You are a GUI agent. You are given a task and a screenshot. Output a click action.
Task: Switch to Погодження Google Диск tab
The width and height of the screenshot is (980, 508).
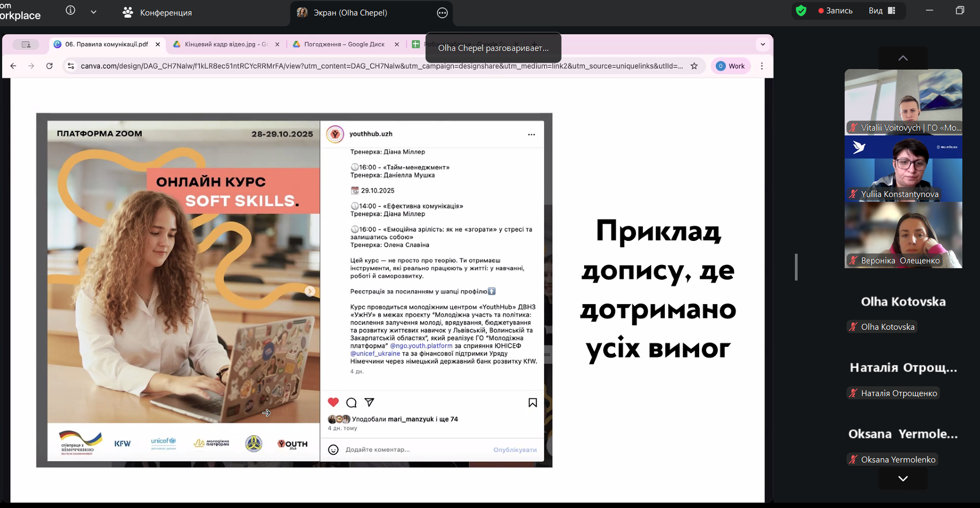[x=344, y=44]
